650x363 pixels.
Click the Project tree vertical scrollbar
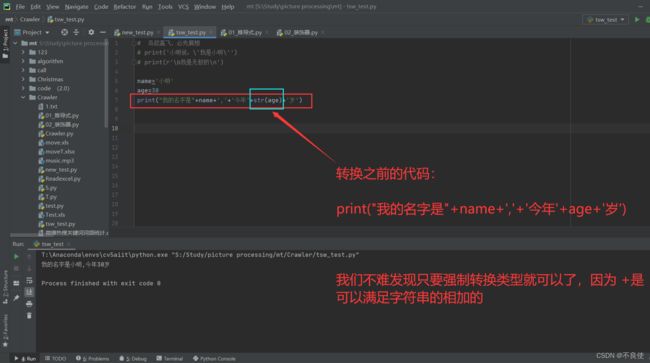(106, 83)
